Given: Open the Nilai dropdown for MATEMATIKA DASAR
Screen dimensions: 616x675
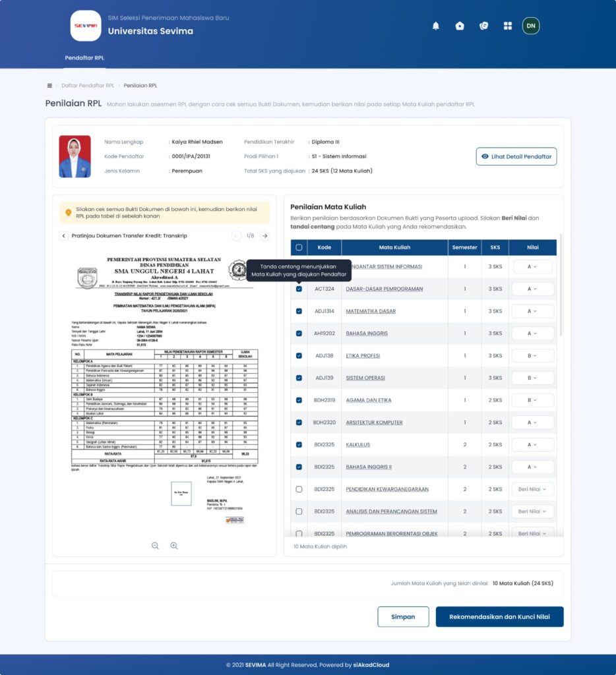Looking at the screenshot, I should 532,310.
